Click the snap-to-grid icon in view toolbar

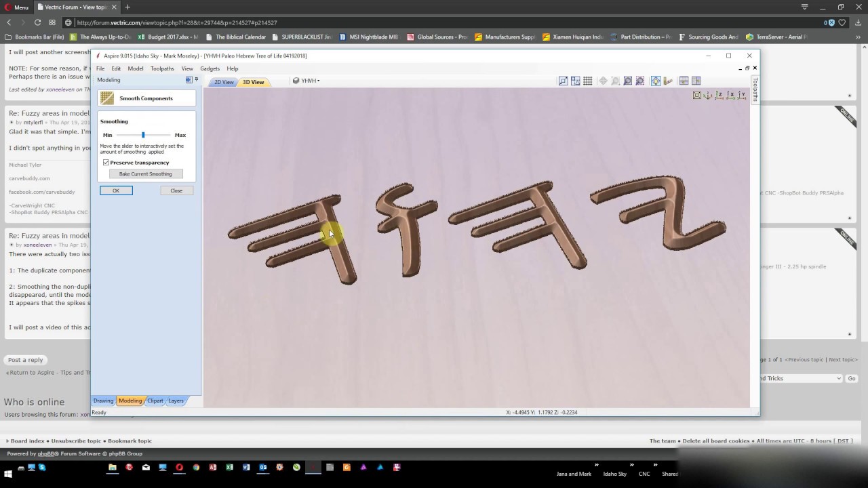tap(588, 81)
